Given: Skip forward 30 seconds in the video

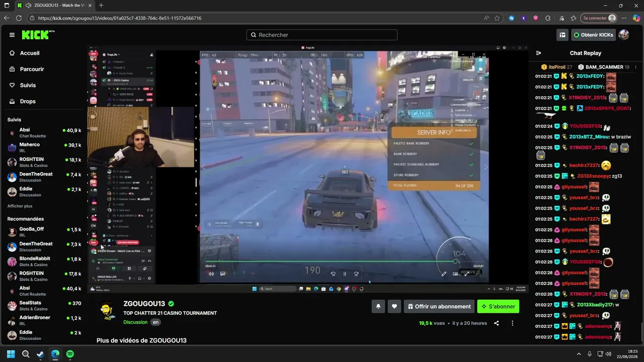Looking at the screenshot, I should [x=356, y=274].
